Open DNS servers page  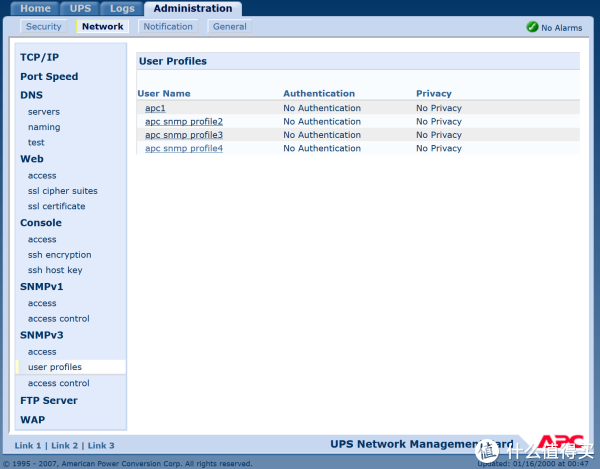coord(44,112)
